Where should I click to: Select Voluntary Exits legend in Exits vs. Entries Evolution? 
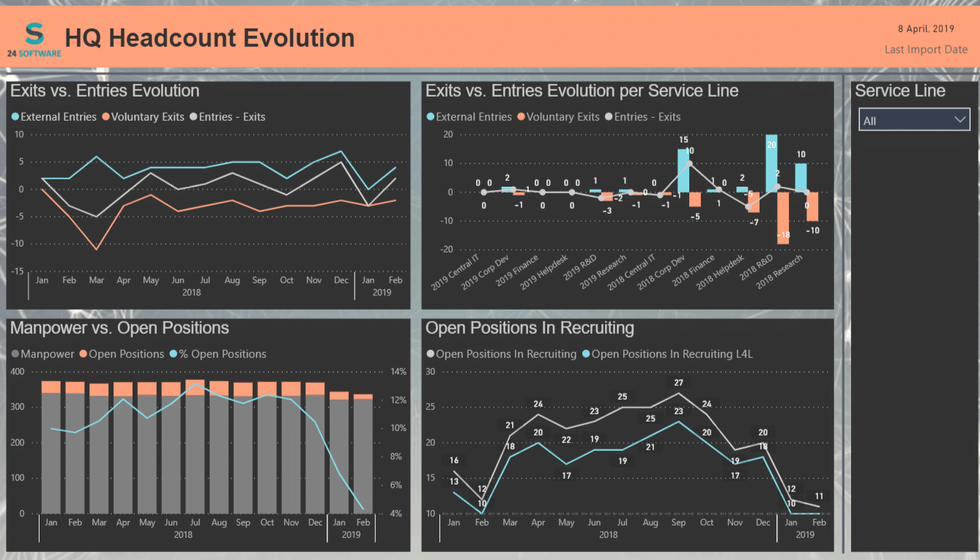pos(143,117)
